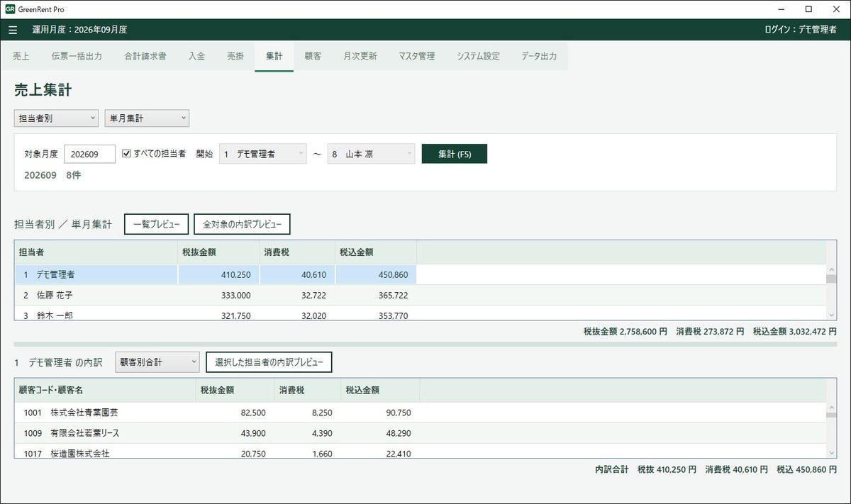Click the 選択した担当者の内訳プレビュー button

[269, 362]
